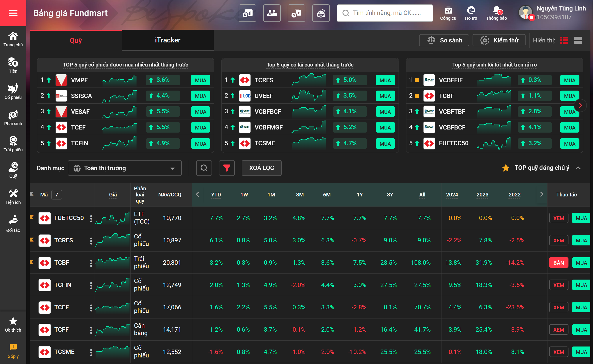Open Tiện ích section in sidebar
This screenshot has width=593, height=364.
(x=13, y=197)
